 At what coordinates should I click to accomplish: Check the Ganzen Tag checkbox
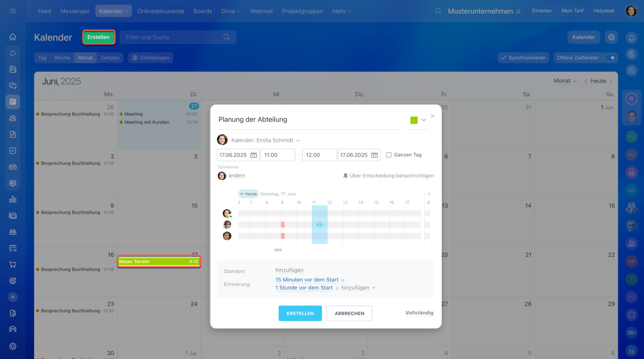[x=389, y=155]
